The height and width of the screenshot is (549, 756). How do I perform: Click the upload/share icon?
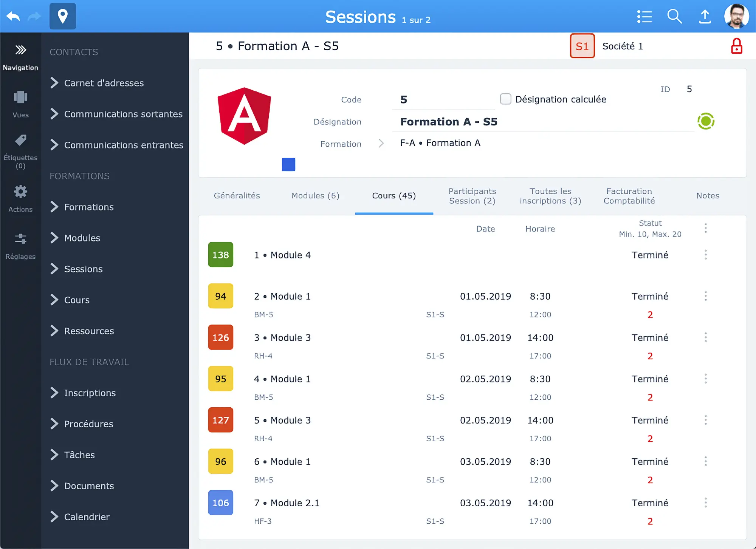705,17
